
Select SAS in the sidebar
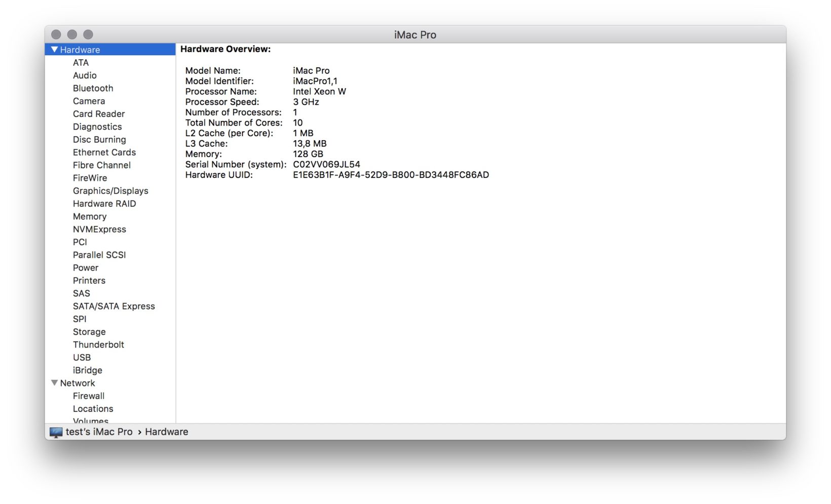(x=82, y=293)
